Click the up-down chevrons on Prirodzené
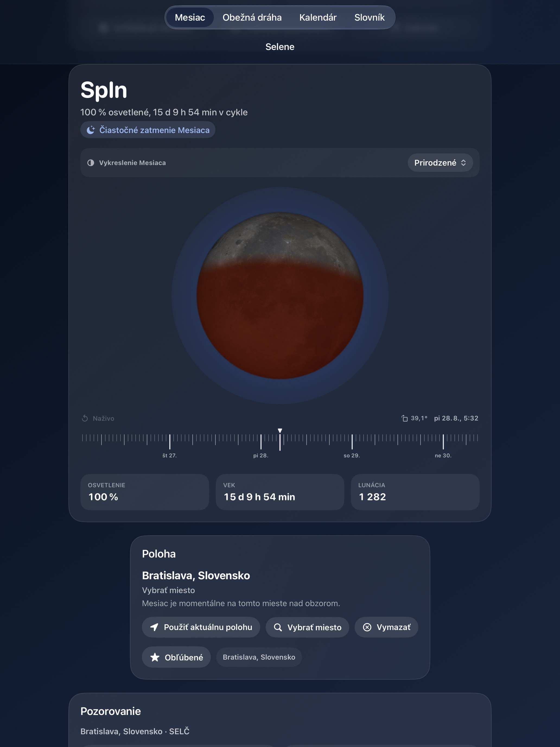The width and height of the screenshot is (560, 747). click(463, 163)
